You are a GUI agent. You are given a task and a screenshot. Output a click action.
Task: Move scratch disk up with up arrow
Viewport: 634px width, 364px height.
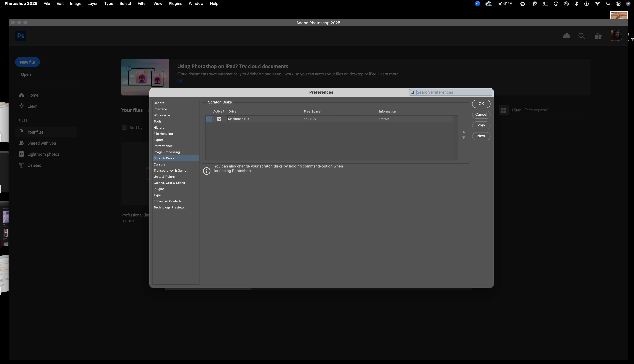pos(464,132)
